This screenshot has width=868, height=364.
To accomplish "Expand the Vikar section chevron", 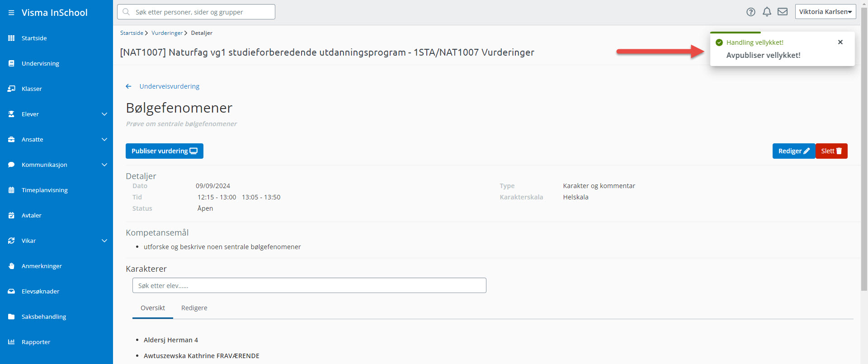I will pyautogui.click(x=104, y=241).
